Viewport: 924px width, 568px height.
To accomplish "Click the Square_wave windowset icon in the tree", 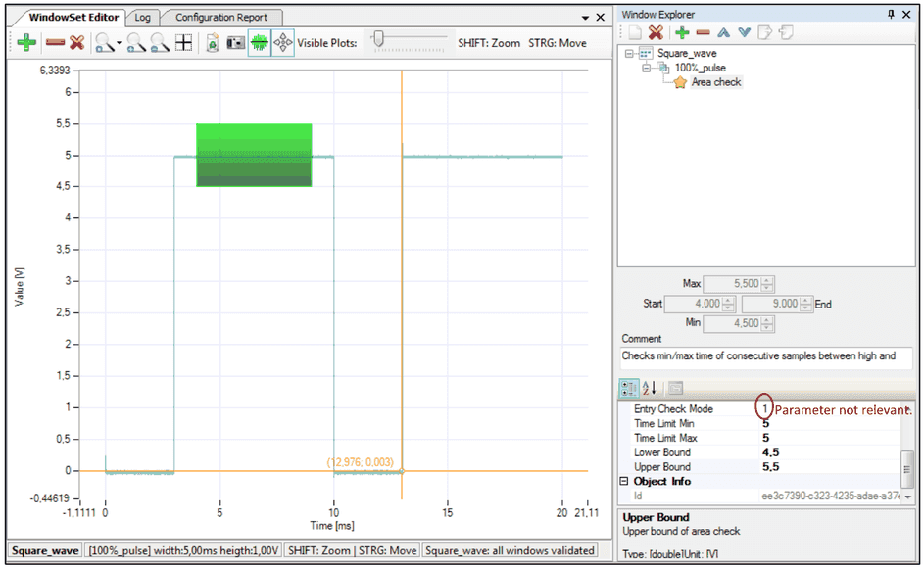I will (x=646, y=53).
